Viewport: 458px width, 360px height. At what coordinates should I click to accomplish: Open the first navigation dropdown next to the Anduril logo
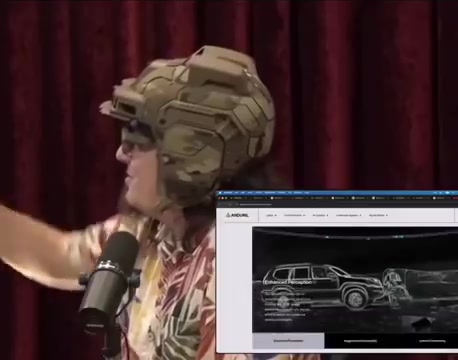click(x=271, y=215)
